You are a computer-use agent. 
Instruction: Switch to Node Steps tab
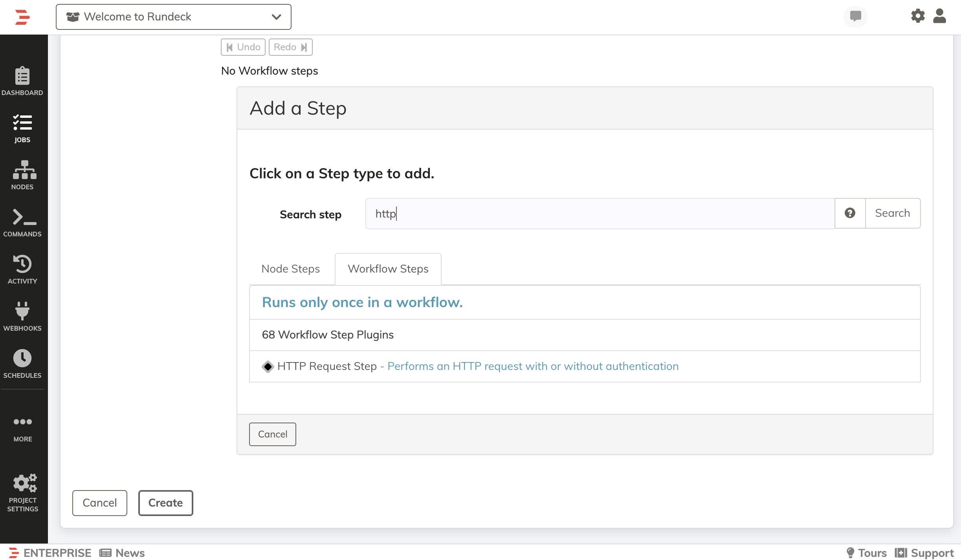[x=290, y=268]
